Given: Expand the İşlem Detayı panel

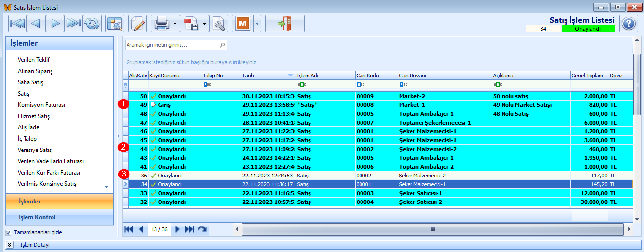Looking at the screenshot, I should 9,245.
